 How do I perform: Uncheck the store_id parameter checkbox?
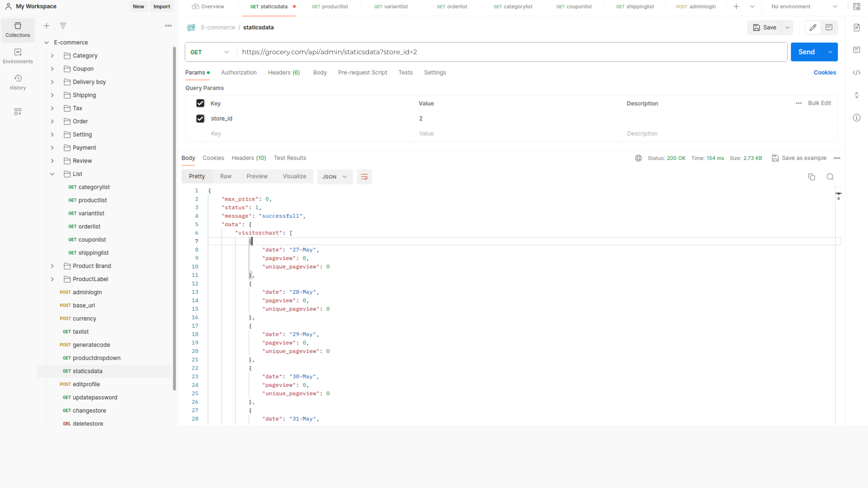coord(200,119)
